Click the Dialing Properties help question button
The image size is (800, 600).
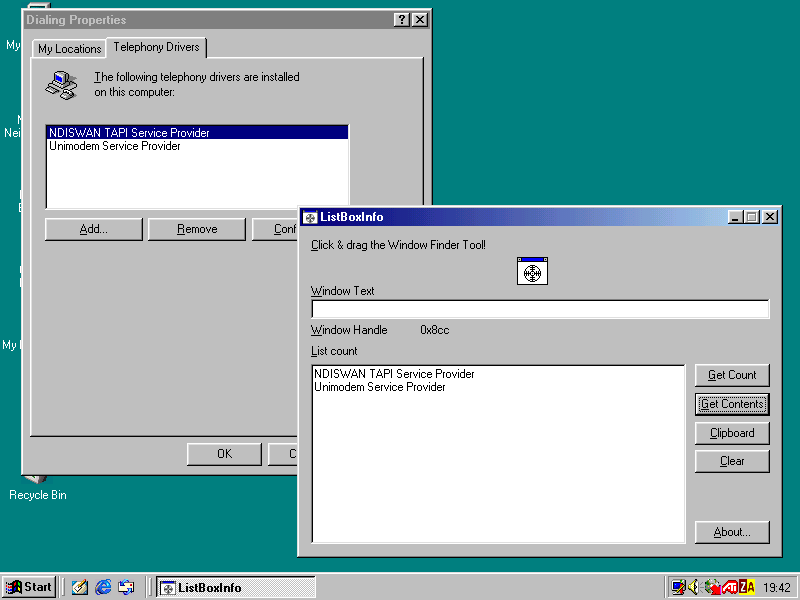coord(401,20)
